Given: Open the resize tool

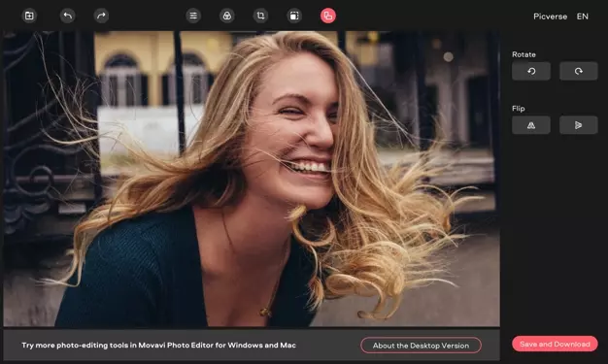Looking at the screenshot, I should 294,16.
